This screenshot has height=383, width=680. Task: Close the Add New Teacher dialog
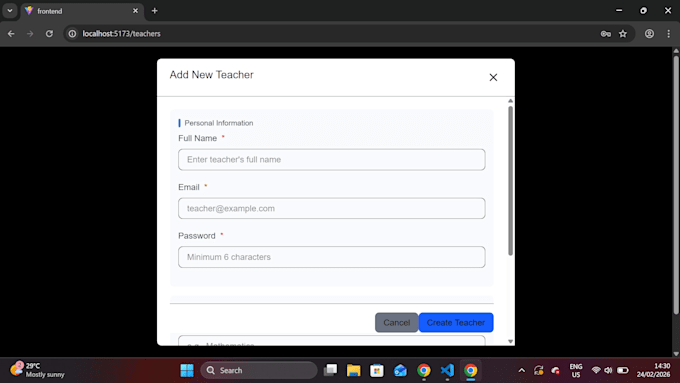(x=493, y=77)
